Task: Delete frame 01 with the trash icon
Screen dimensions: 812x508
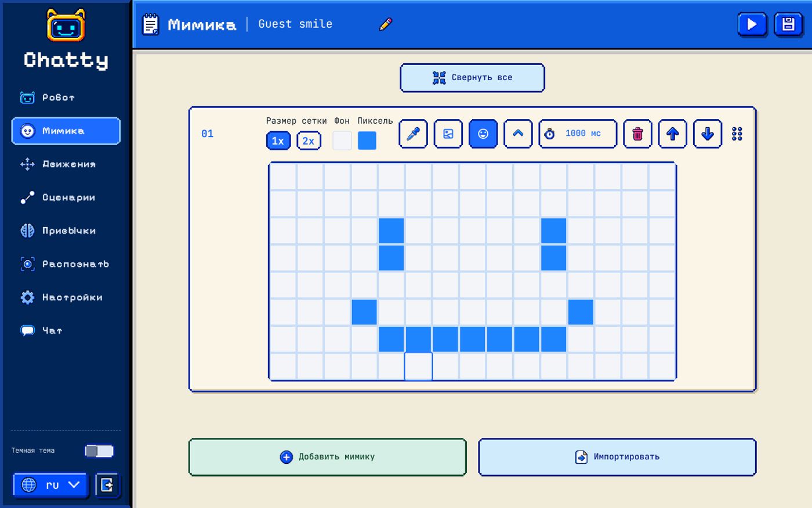Action: (x=638, y=134)
